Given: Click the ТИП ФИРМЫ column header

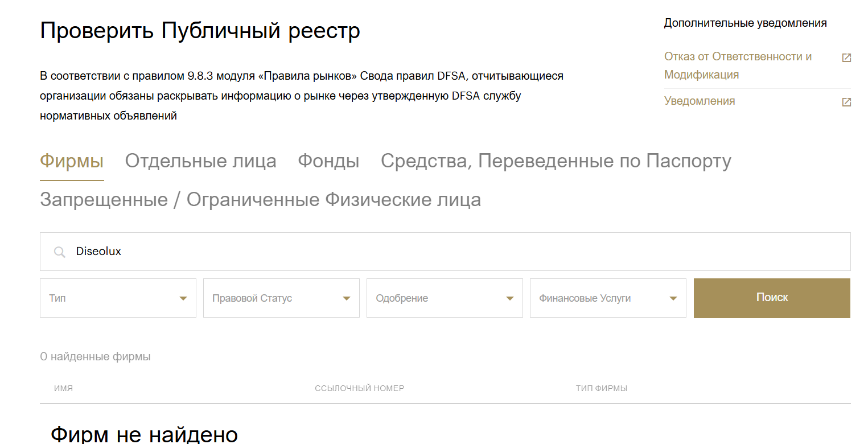Looking at the screenshot, I should pos(602,388).
